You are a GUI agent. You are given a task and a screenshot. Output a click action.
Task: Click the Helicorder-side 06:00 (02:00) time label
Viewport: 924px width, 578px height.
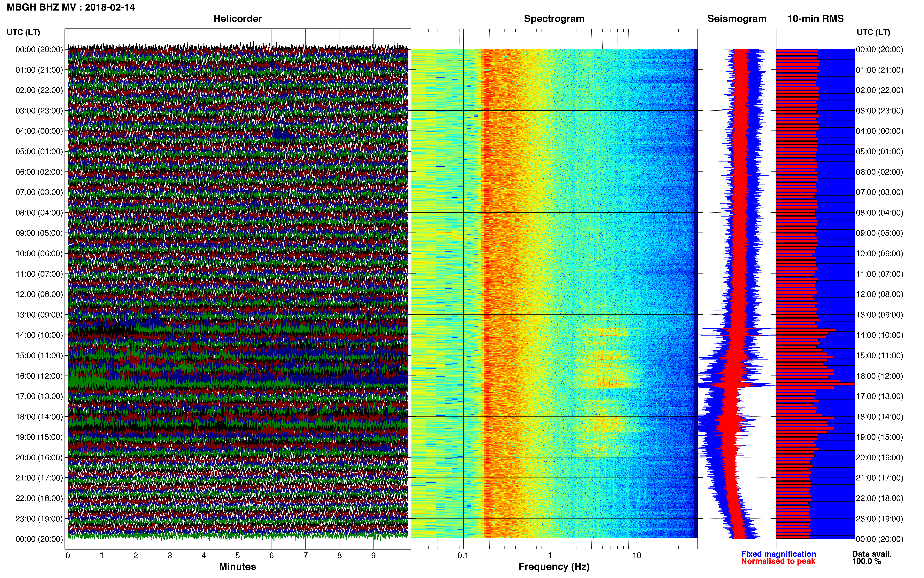[x=39, y=172]
